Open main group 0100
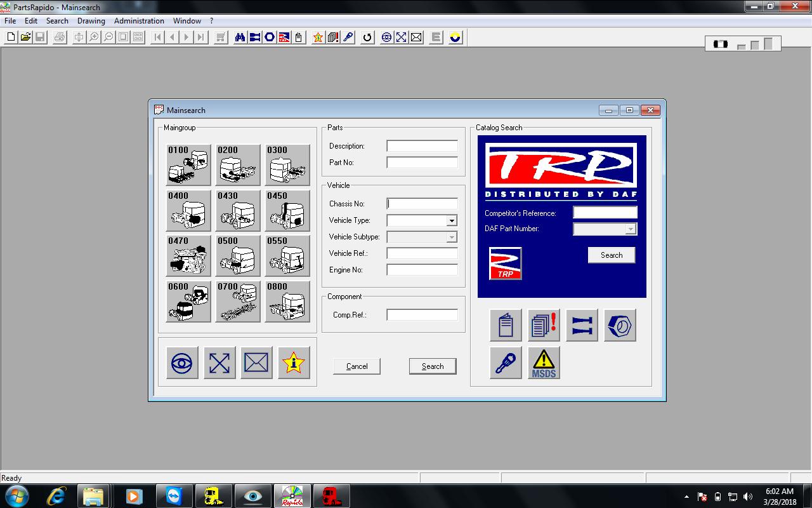 188,165
